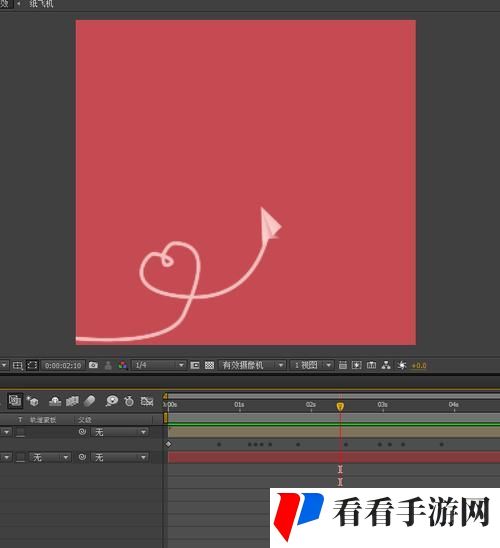Click the auto-keyframe stopwatch icon

129,401
